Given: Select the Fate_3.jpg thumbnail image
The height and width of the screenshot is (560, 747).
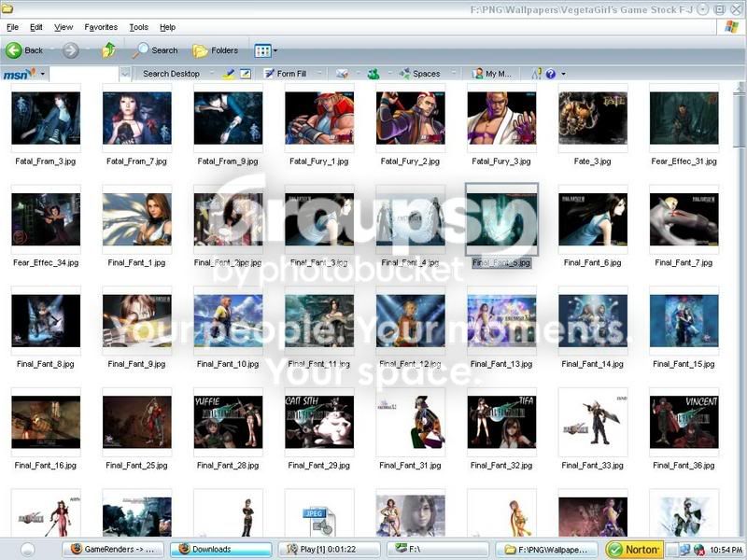Looking at the screenshot, I should click(593, 119).
